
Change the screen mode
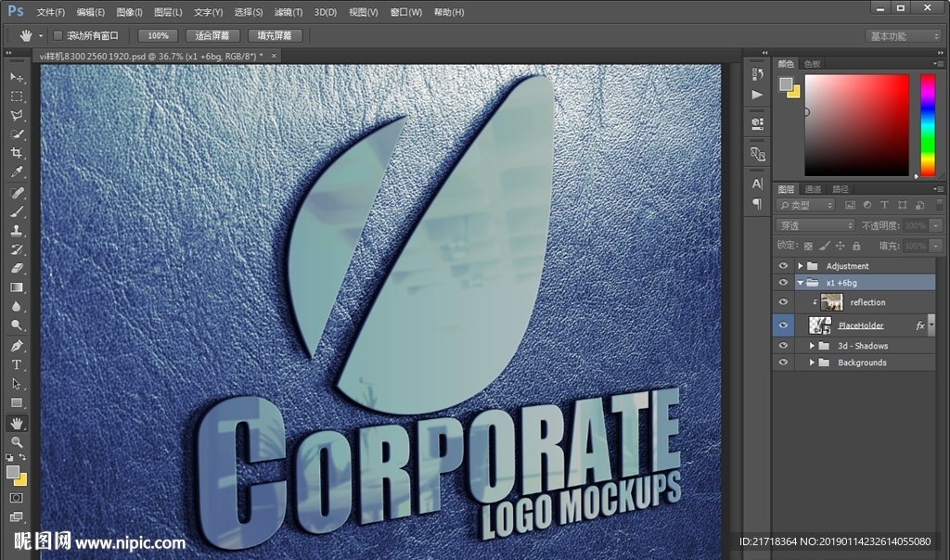[17, 516]
